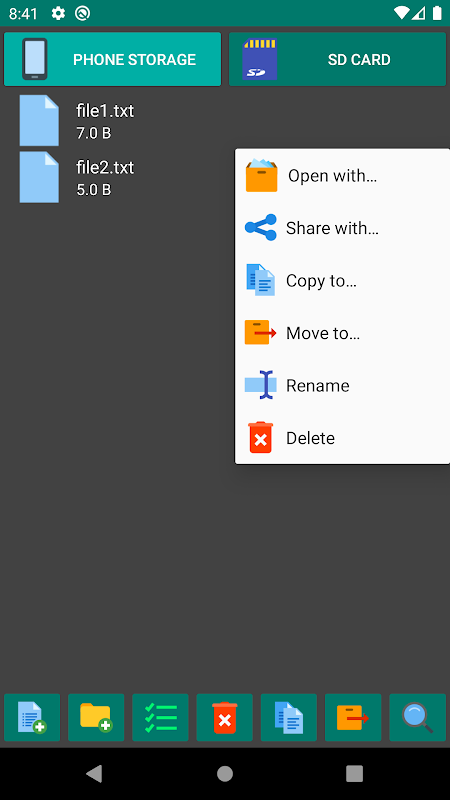Tap the Android back navigation button

click(94, 773)
